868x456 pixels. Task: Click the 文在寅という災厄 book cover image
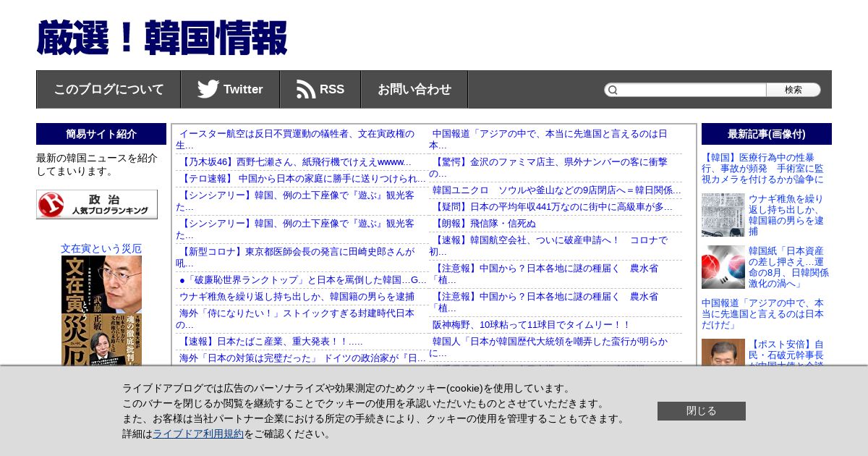pos(101,311)
